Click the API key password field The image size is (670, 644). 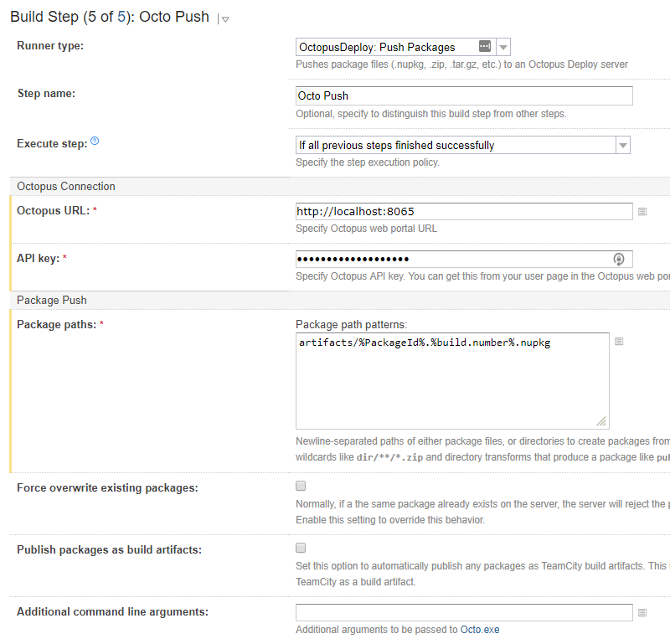click(x=452, y=259)
